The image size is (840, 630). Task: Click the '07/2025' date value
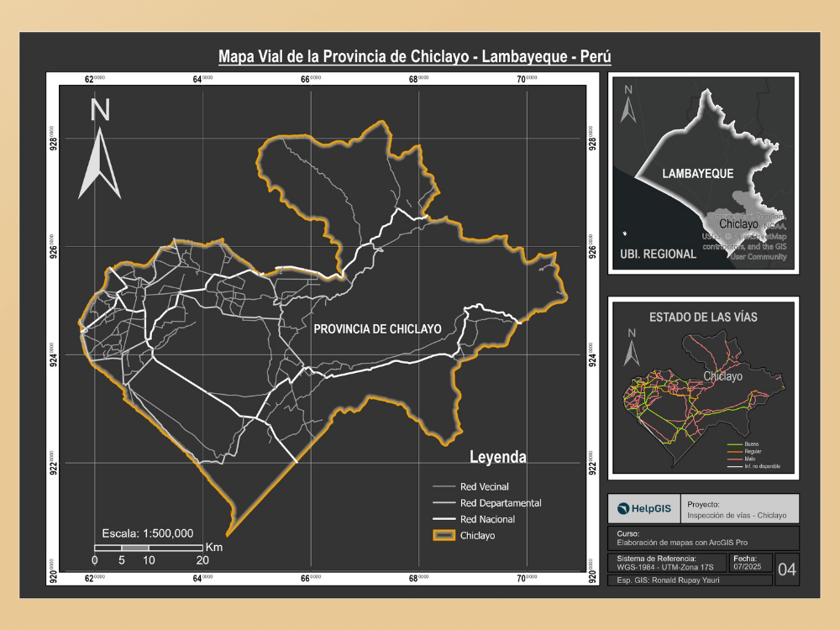tap(748, 567)
